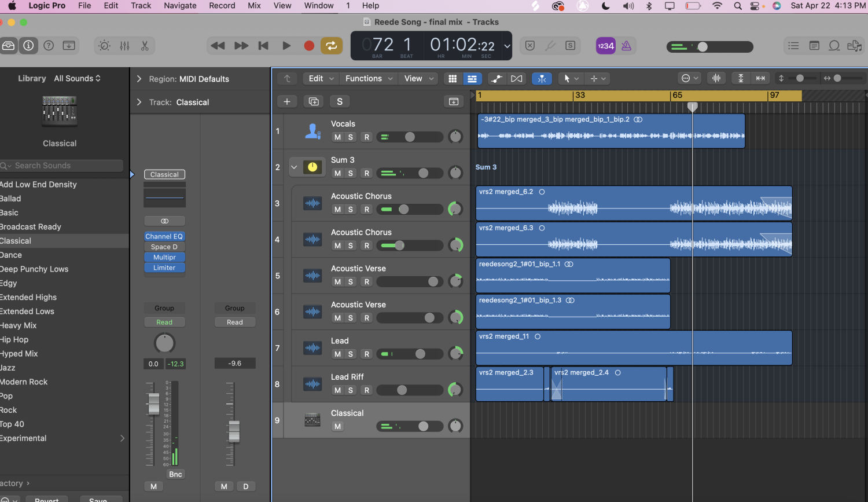The width and height of the screenshot is (868, 502).
Task: Open the Record menu
Action: [222, 6]
